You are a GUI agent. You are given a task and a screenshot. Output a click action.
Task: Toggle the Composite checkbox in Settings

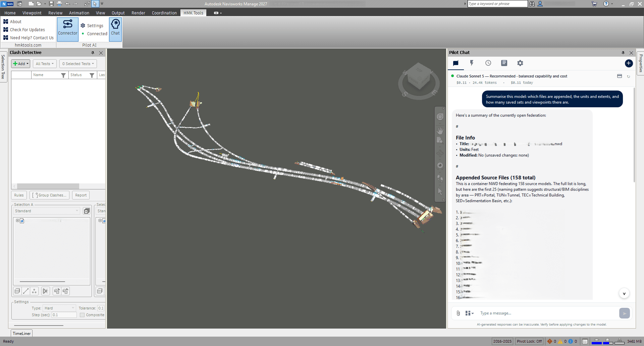pos(82,315)
